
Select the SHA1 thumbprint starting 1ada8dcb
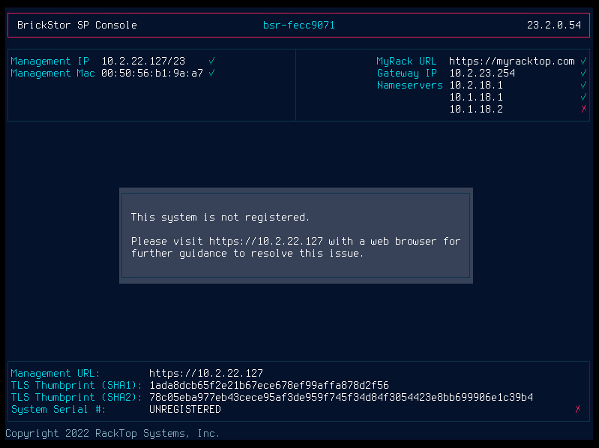(269, 385)
